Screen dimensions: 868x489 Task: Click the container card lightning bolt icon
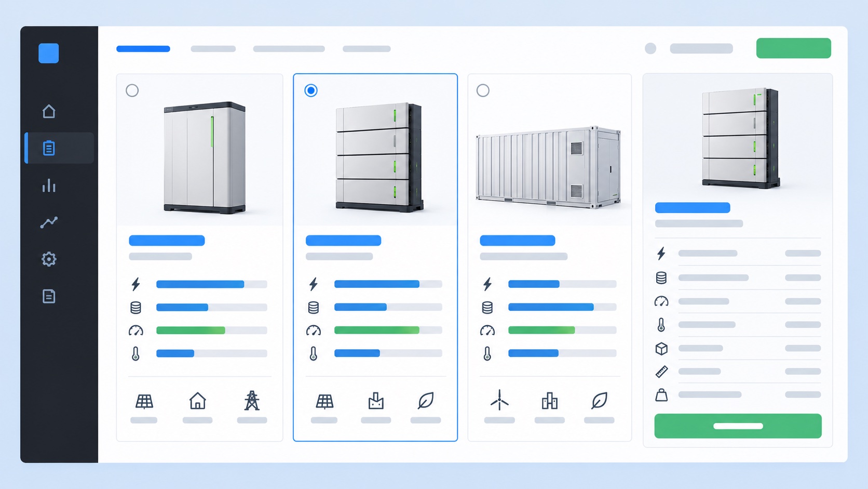(x=487, y=284)
